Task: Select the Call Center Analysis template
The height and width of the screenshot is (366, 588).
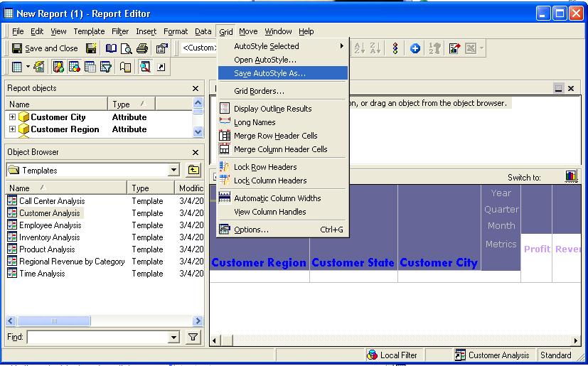Action: coord(52,201)
